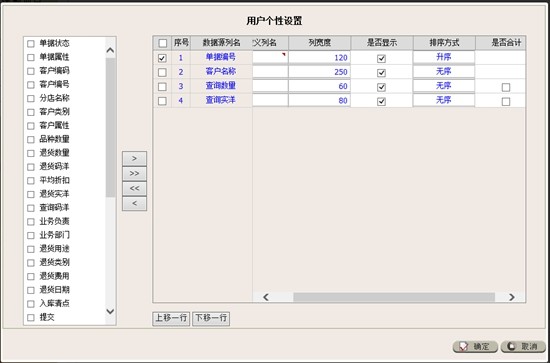Click the single right arrow move button
550x363 pixels.
[x=134, y=159]
